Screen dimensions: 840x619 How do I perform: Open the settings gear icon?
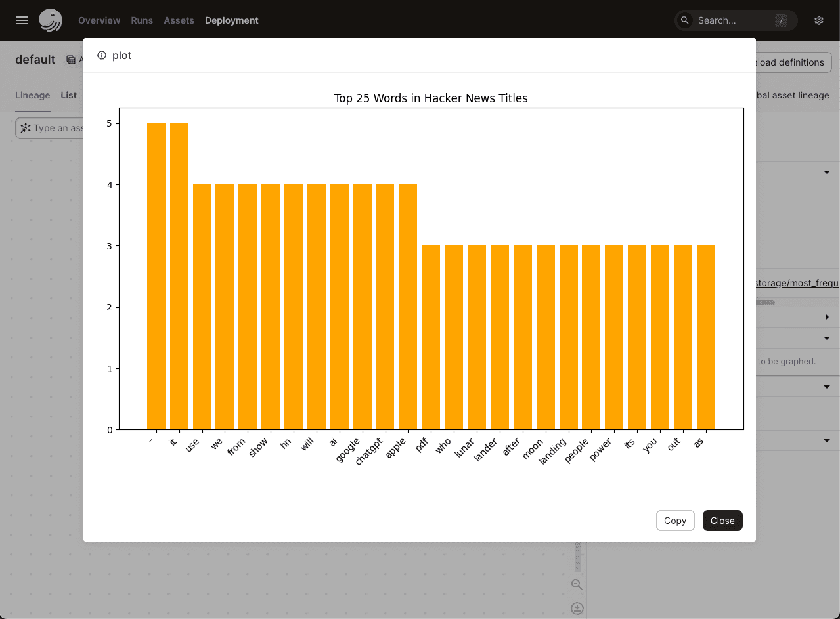(x=819, y=20)
